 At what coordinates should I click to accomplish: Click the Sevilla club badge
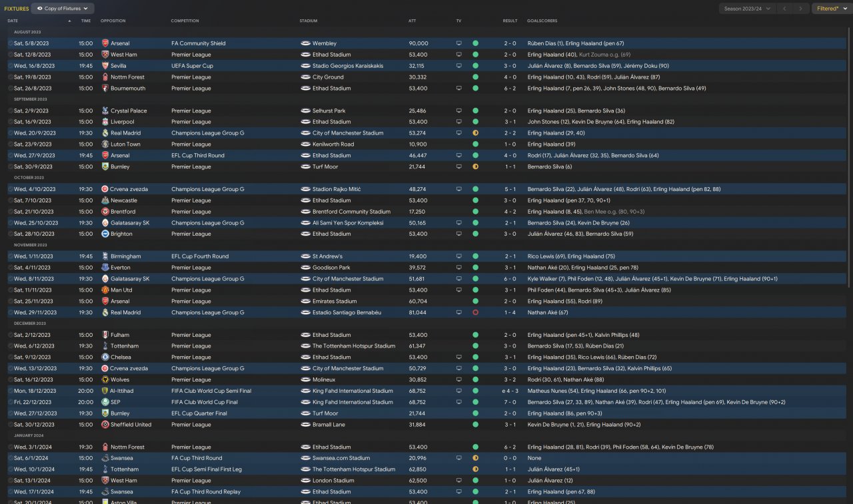pos(105,66)
